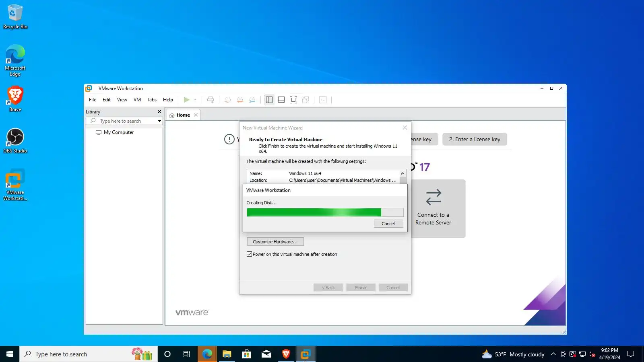This screenshot has width=644, height=362.
Task: Open the Recycle Bin desktop icon
Action: point(15,17)
